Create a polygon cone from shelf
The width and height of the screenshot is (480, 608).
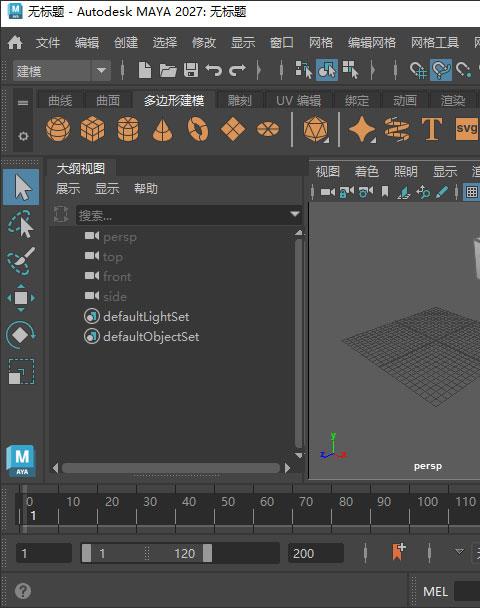click(x=162, y=130)
